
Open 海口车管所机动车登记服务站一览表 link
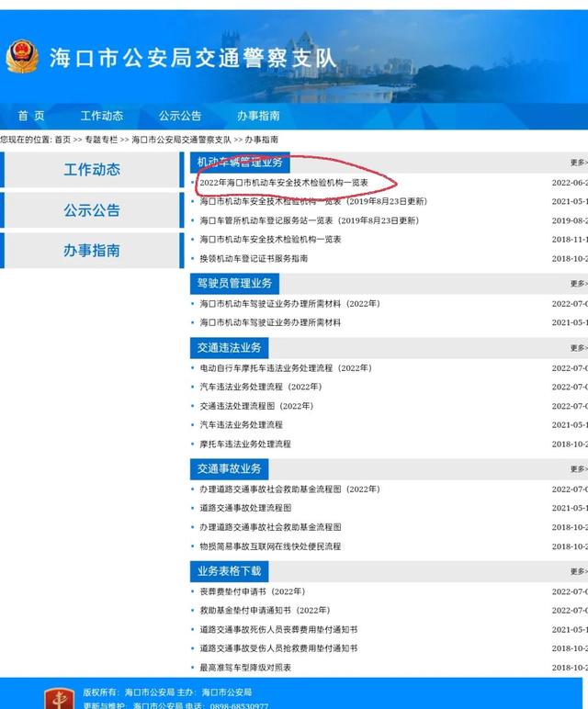coord(310,220)
